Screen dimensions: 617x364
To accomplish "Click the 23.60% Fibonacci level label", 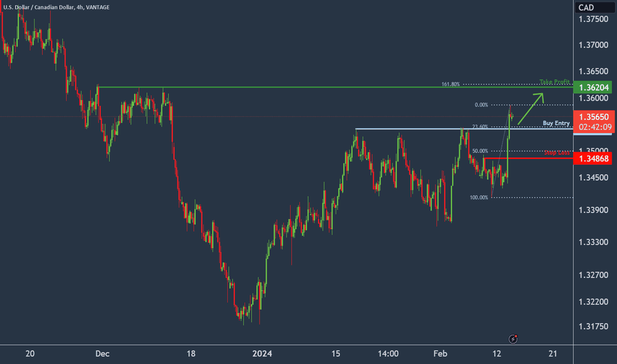I will tap(480, 126).
